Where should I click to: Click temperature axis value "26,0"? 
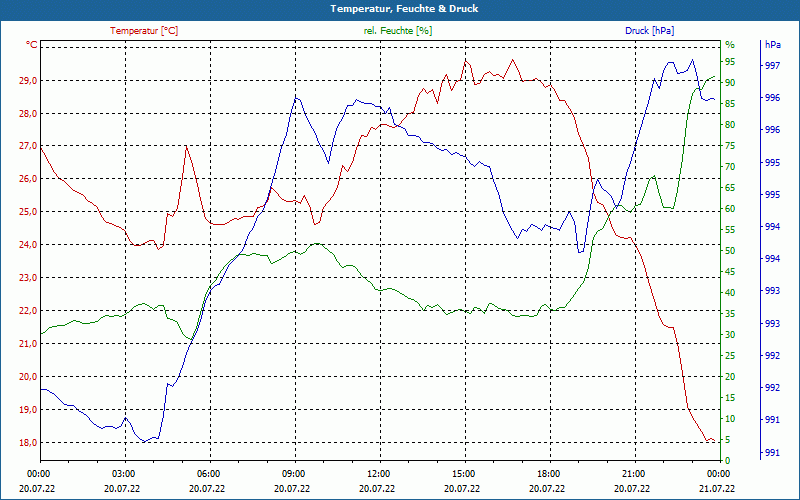coord(29,179)
